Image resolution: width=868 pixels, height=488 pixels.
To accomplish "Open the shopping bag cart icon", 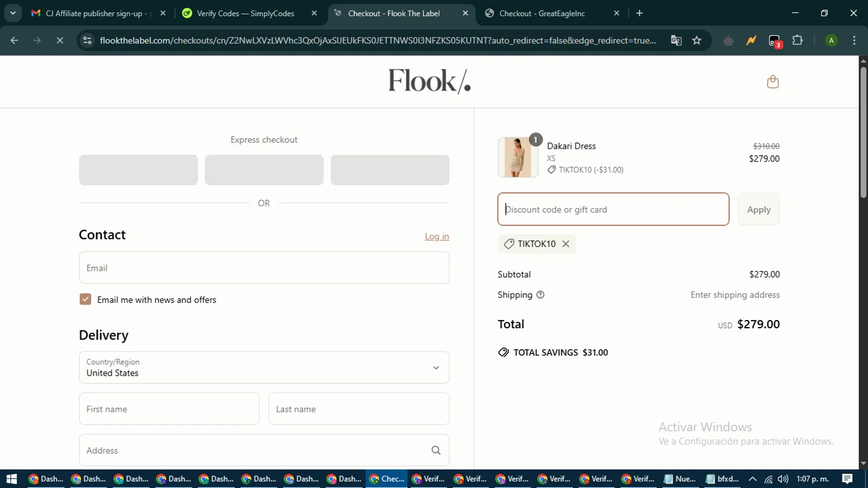I will pos(773,82).
